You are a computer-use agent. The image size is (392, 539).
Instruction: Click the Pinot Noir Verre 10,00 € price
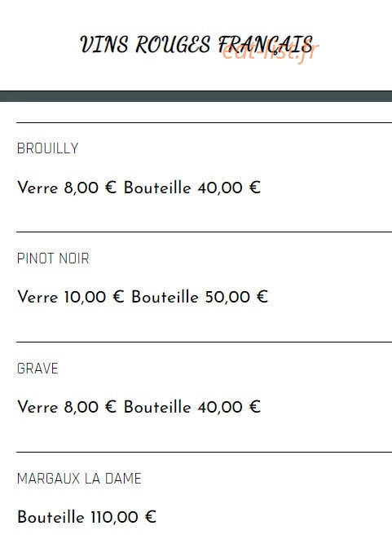click(70, 298)
